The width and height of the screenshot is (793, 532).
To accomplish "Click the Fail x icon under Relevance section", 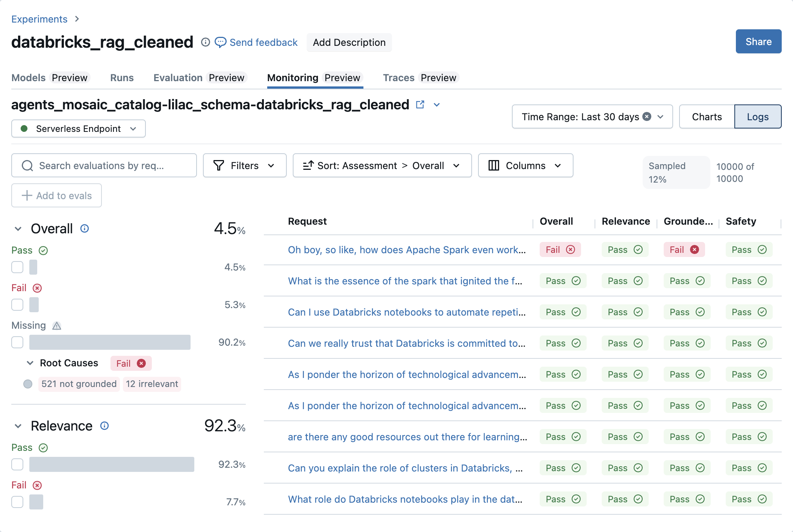I will coord(37,485).
